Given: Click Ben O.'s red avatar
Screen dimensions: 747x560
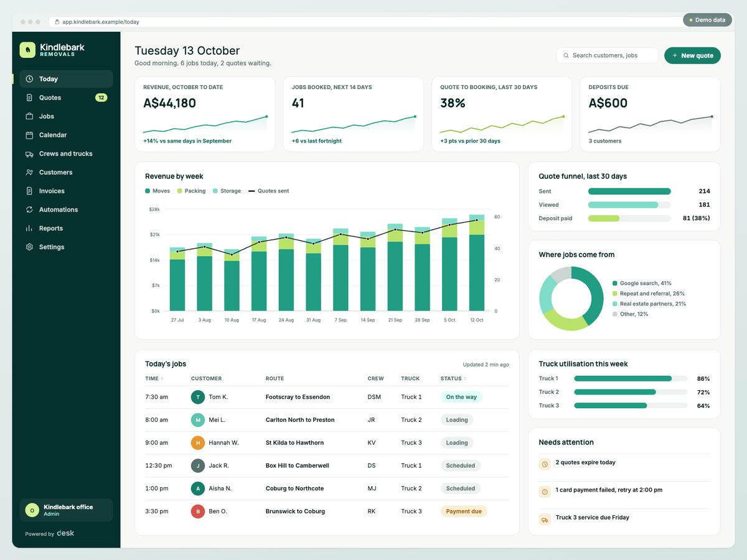Looking at the screenshot, I should coord(198,511).
